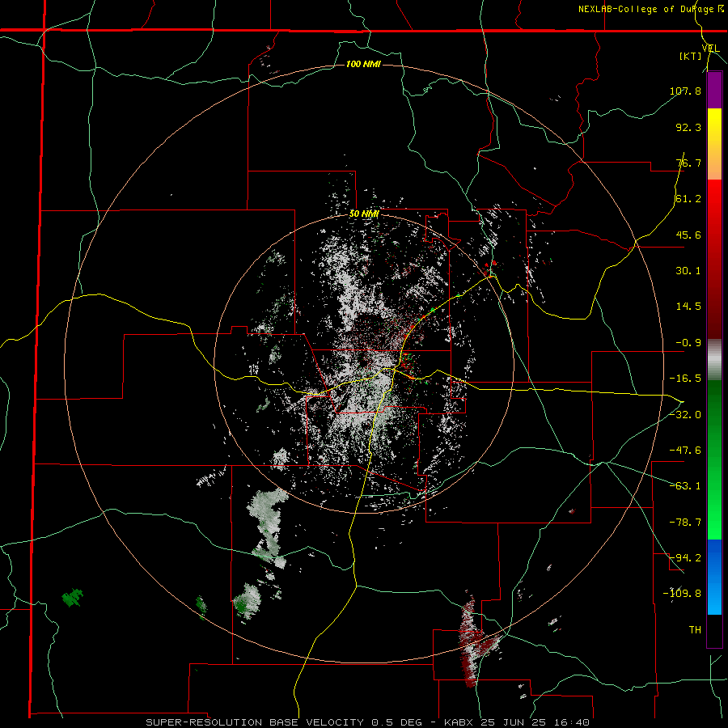Click the 14.5 velocity scale value
The height and width of the screenshot is (728, 728).
click(688, 307)
